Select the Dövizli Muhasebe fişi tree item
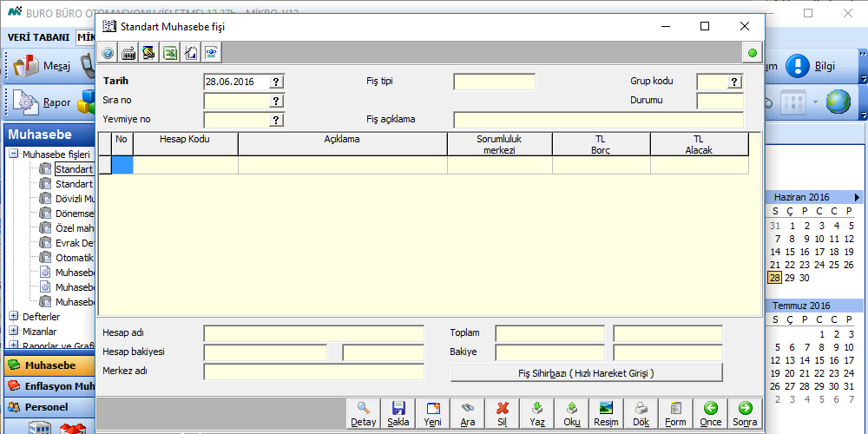The height and width of the screenshot is (434, 868). click(x=75, y=198)
